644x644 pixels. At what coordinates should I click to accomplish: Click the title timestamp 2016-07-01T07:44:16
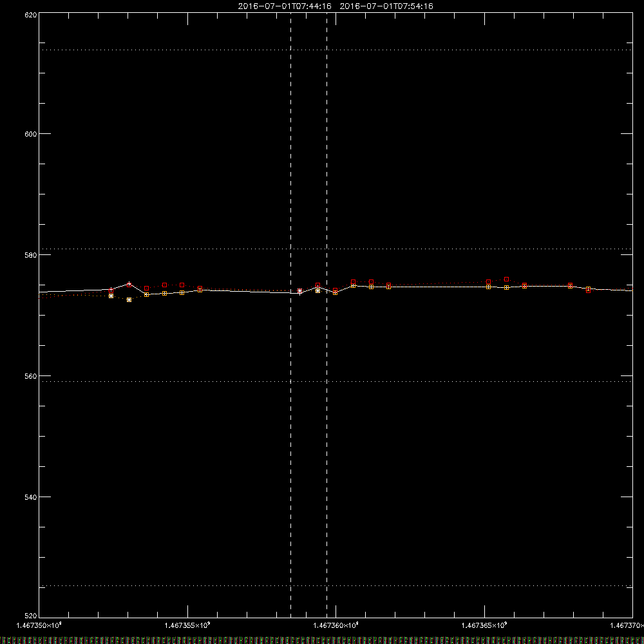click(285, 6)
